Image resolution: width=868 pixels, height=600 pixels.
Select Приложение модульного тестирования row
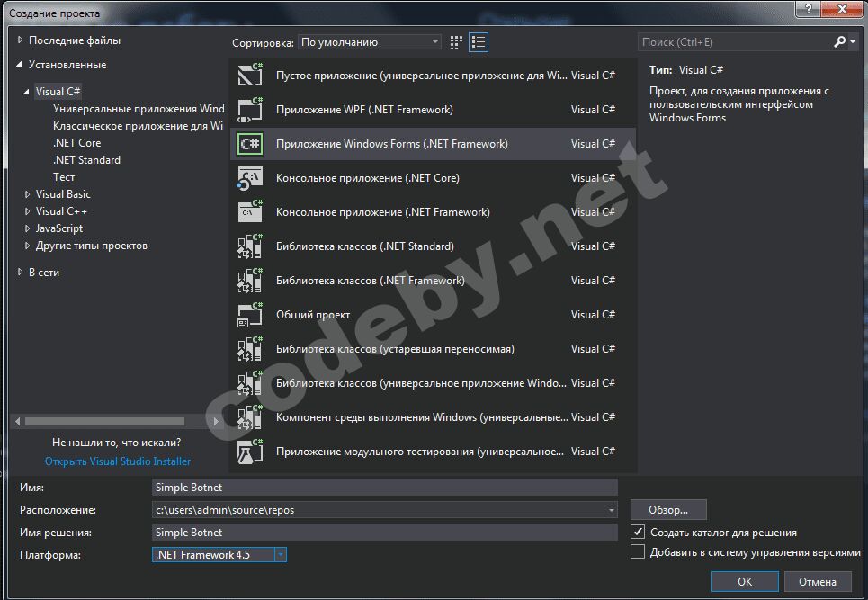433,452
